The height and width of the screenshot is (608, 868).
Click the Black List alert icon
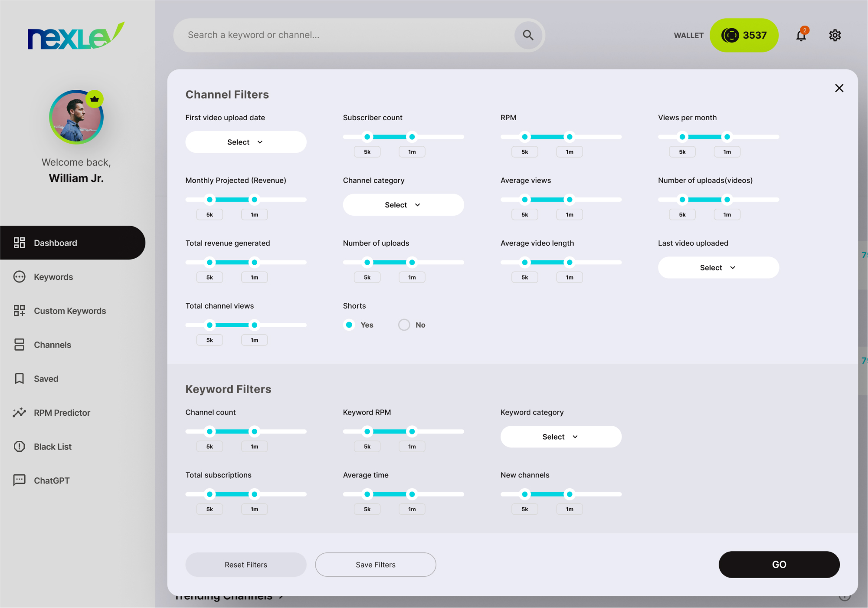[19, 447]
